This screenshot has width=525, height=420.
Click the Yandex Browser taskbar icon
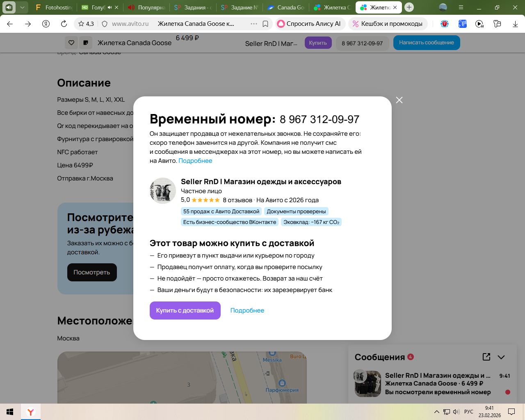[31, 412]
